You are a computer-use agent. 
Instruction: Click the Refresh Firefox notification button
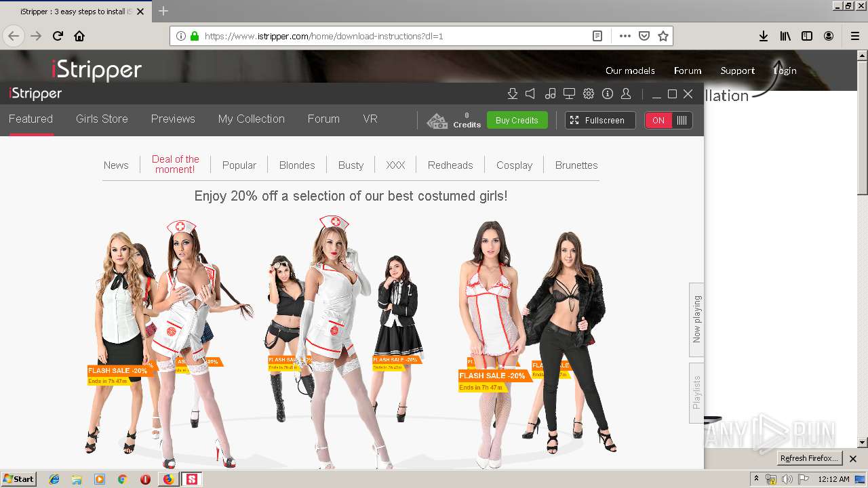[809, 458]
